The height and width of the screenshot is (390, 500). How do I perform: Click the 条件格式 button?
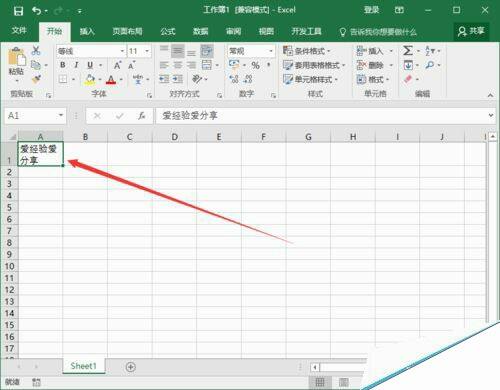tap(307, 51)
